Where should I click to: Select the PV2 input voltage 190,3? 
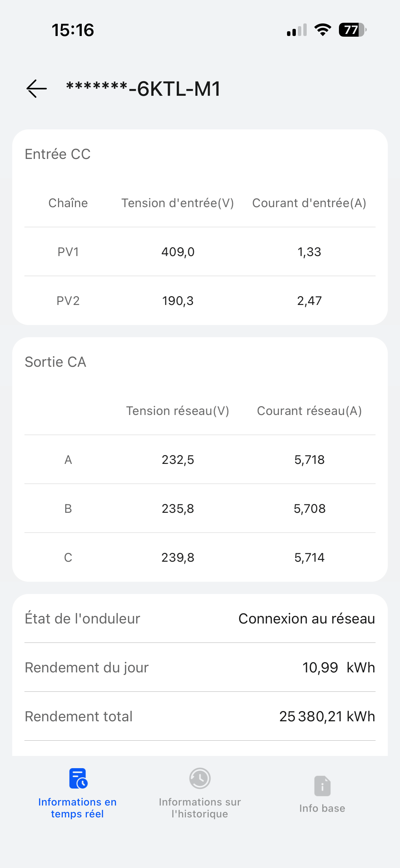(178, 301)
